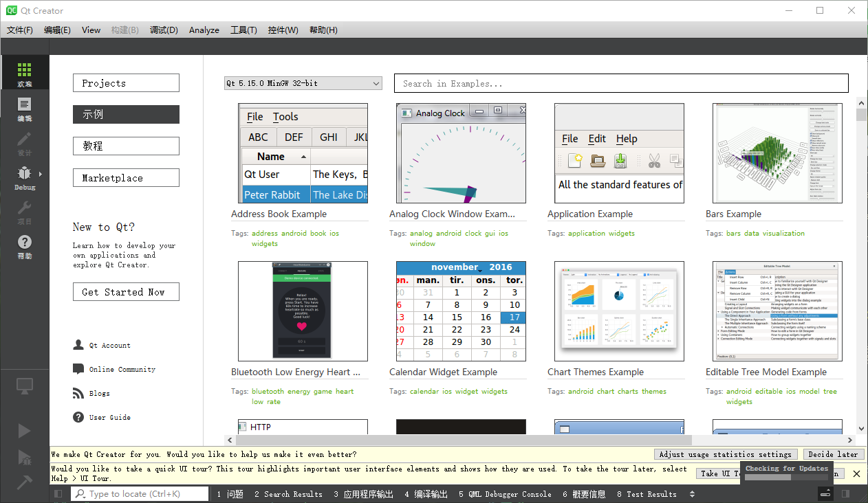Toggle progress details button in status bar

(825, 493)
